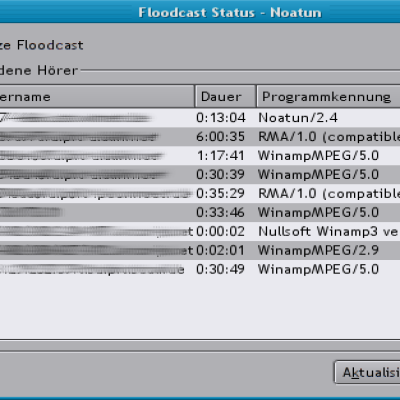This screenshot has width=400, height=400.
Task: Select the duration 0:02:01 cell
Action: tap(220, 250)
